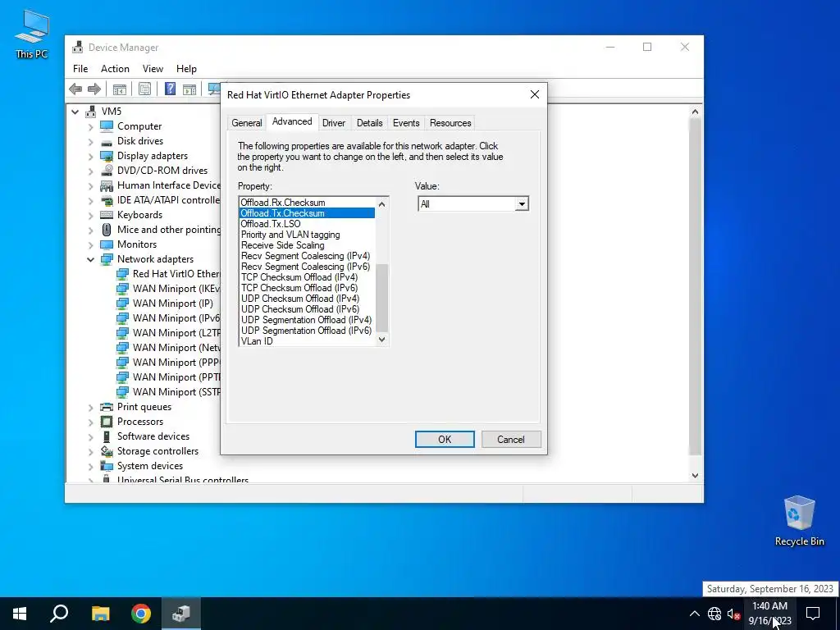Open File Explorer from the taskbar
This screenshot has height=630, width=840.
(100, 614)
